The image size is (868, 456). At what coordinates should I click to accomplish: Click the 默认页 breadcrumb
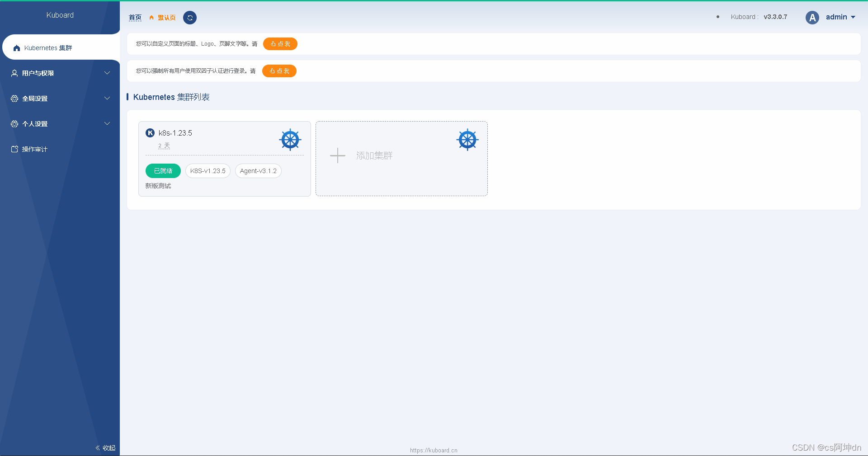click(166, 18)
